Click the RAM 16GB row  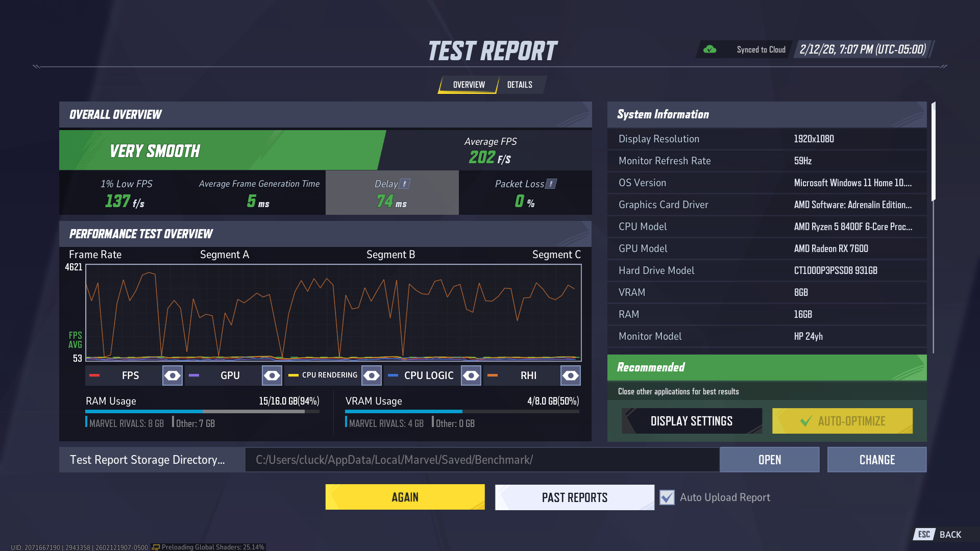coord(767,314)
